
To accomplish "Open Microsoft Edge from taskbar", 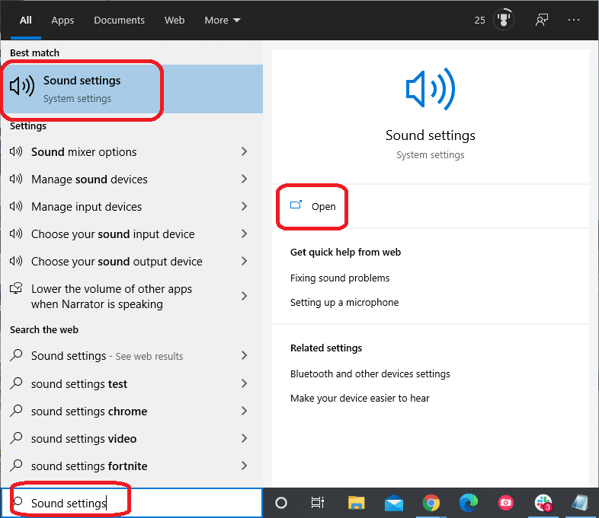I will click(x=468, y=503).
